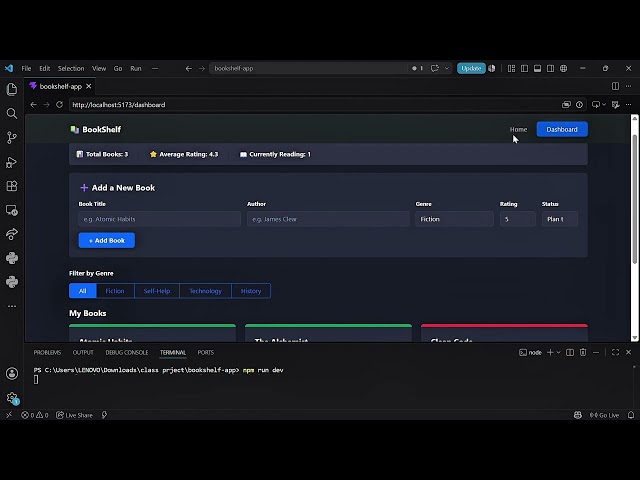Reload the browser preview page
Image resolution: width=640 pixels, height=480 pixels.
coord(60,105)
